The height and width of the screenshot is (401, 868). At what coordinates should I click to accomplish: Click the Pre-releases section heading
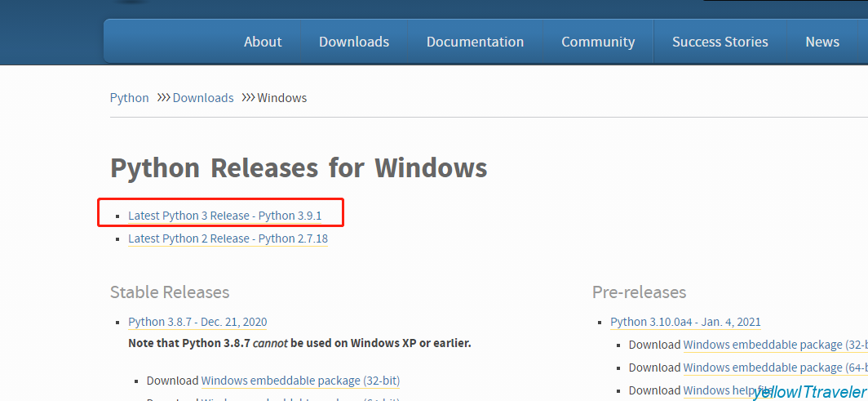(x=639, y=292)
